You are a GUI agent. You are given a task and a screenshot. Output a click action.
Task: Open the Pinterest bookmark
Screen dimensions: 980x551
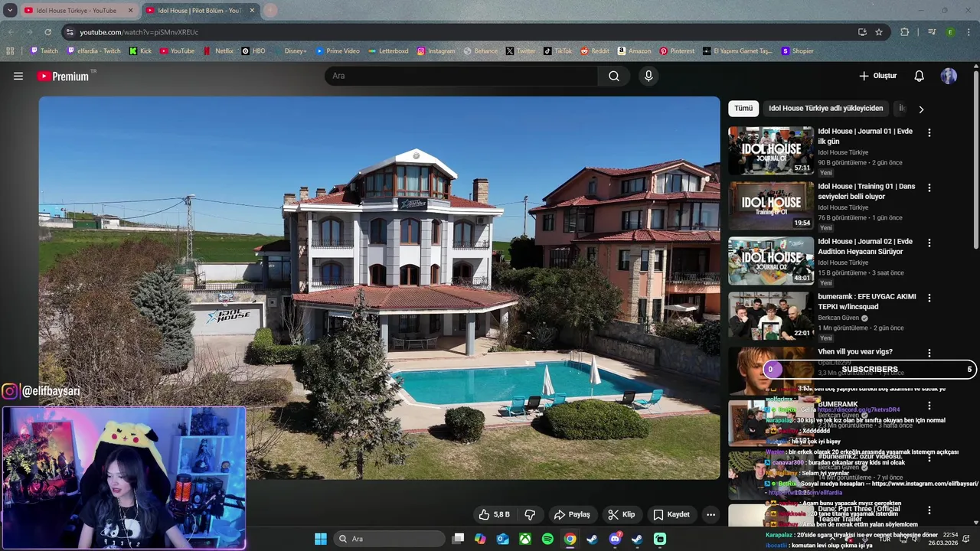pyautogui.click(x=677, y=51)
